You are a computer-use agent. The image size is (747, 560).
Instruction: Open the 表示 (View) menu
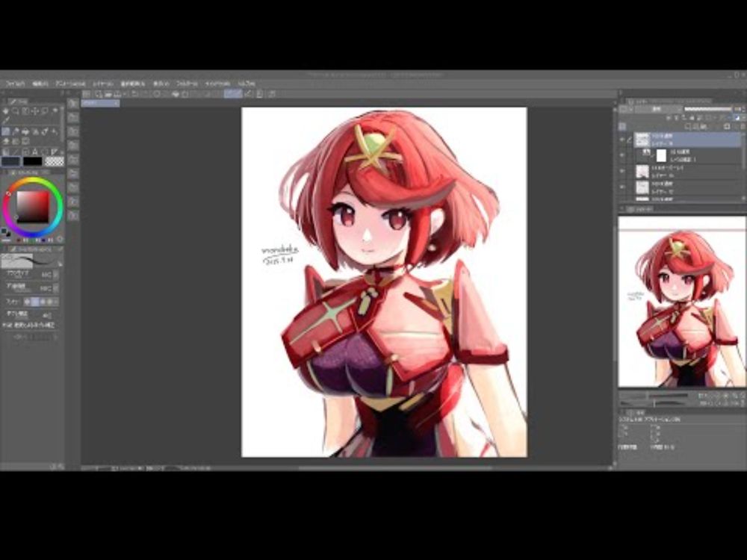[x=161, y=84]
